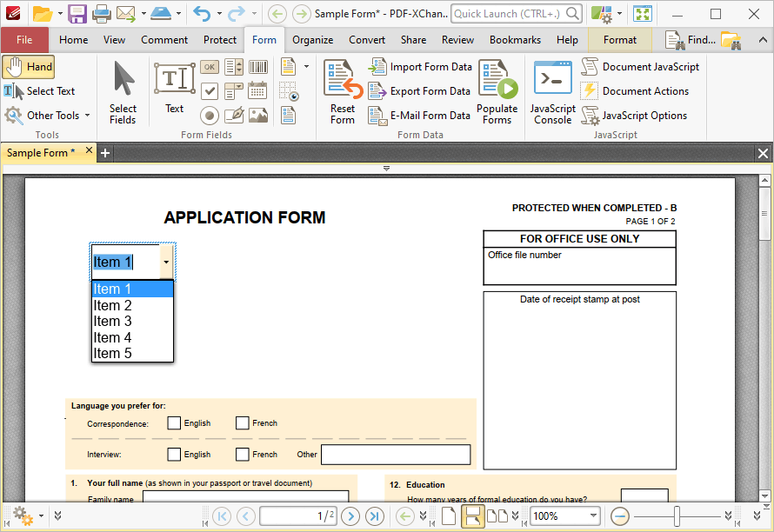Open the file folder icon in quick access toolbar
The image size is (774, 532).
(x=43, y=14)
